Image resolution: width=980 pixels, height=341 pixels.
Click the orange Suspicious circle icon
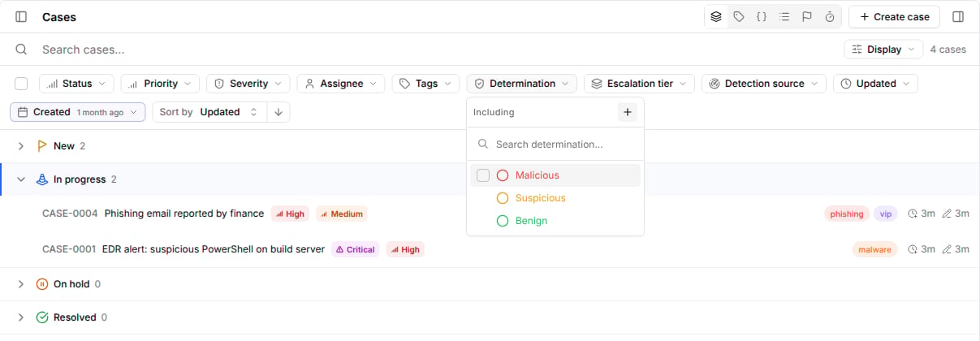tap(502, 198)
